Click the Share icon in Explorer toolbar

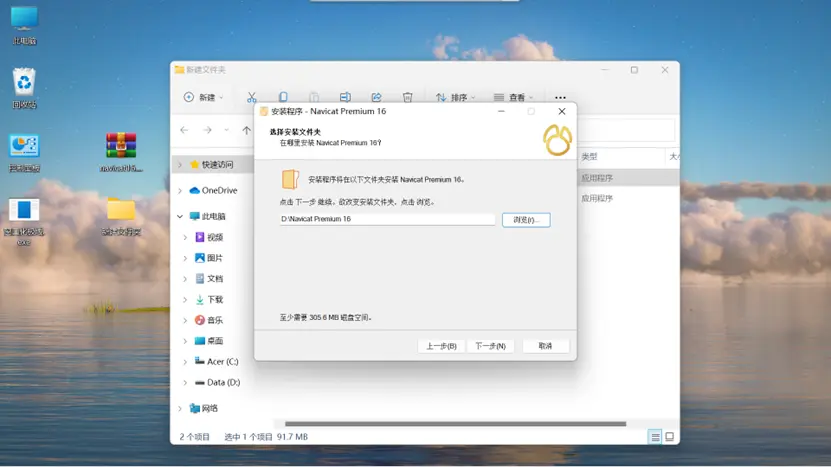tap(377, 97)
